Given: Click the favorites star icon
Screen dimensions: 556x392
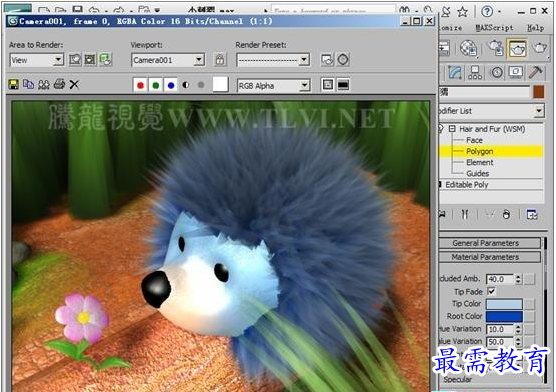Looking at the screenshot, I should click(x=462, y=12).
